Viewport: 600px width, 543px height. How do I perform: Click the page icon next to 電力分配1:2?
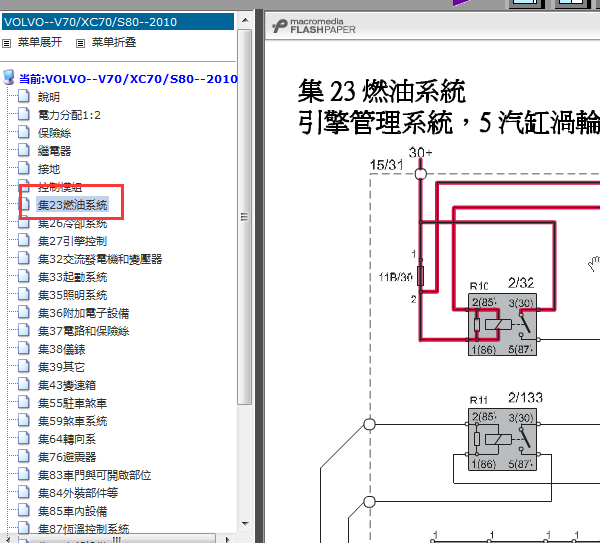click(x=24, y=114)
